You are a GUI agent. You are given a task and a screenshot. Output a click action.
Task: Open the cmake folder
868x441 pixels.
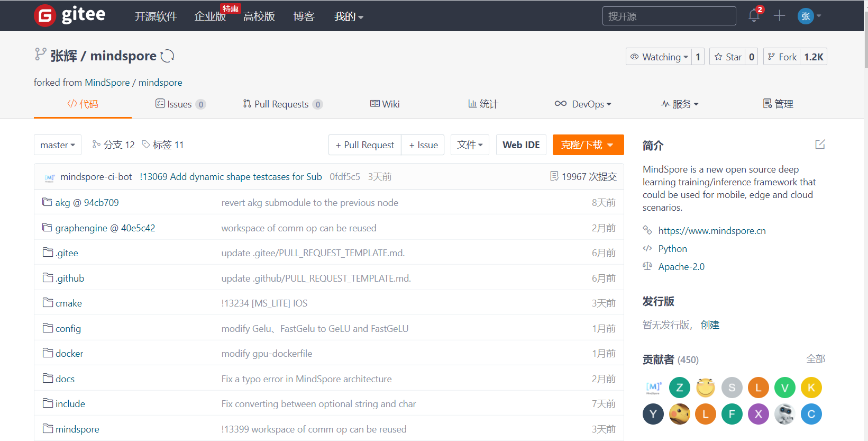pos(69,303)
